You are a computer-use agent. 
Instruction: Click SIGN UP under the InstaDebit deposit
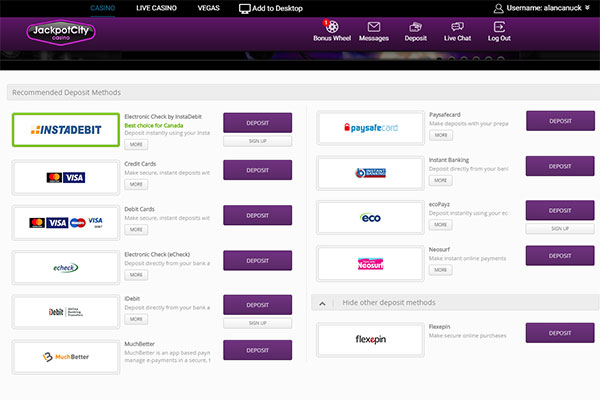click(x=258, y=141)
